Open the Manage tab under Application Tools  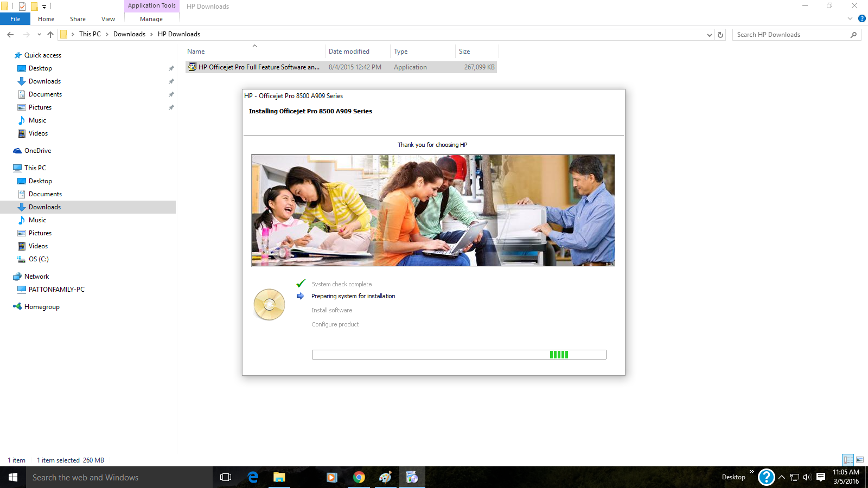coord(151,19)
